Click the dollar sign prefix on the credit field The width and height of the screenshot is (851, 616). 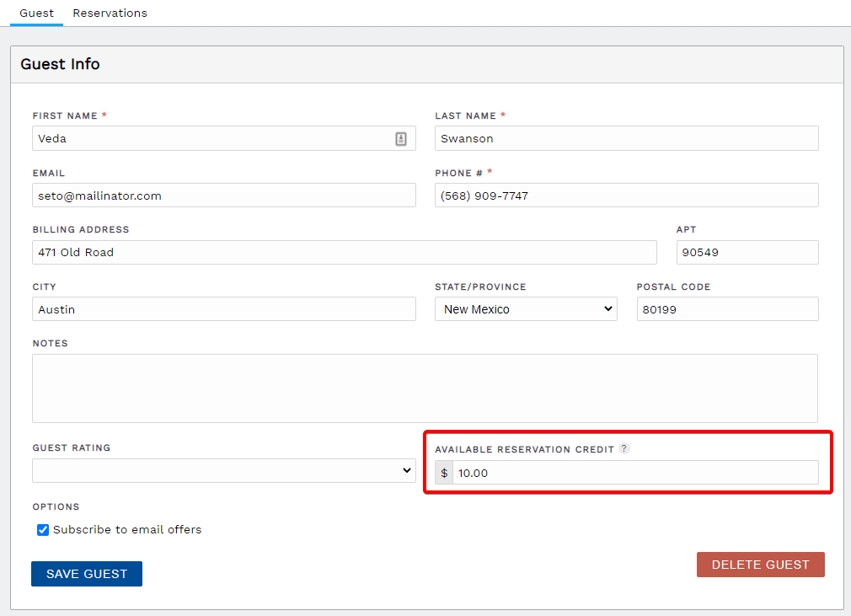coord(444,472)
